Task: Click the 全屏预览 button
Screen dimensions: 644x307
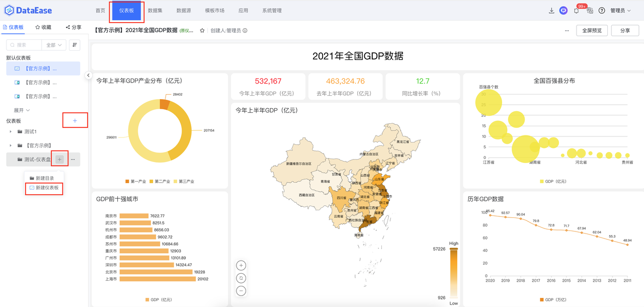Action: [592, 30]
